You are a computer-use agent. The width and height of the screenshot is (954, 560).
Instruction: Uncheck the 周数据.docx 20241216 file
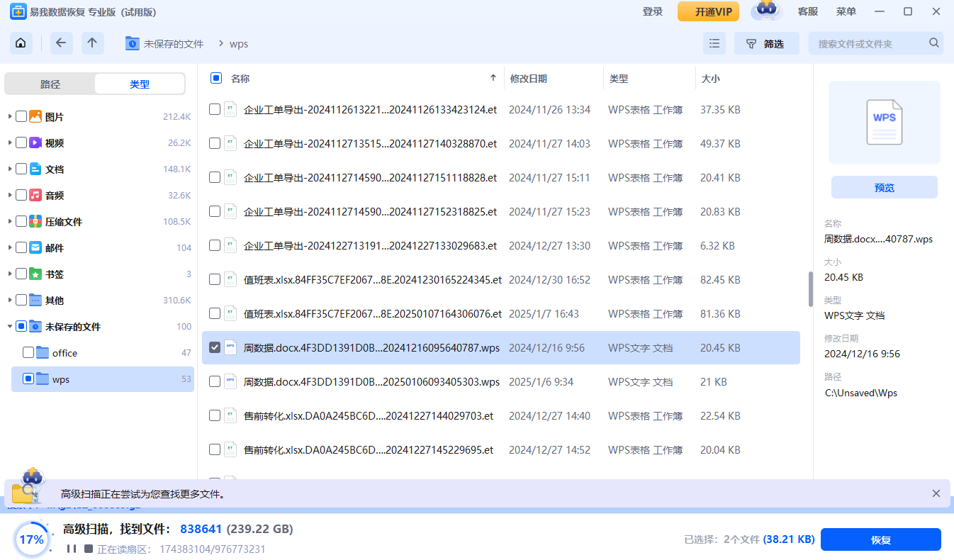point(215,348)
